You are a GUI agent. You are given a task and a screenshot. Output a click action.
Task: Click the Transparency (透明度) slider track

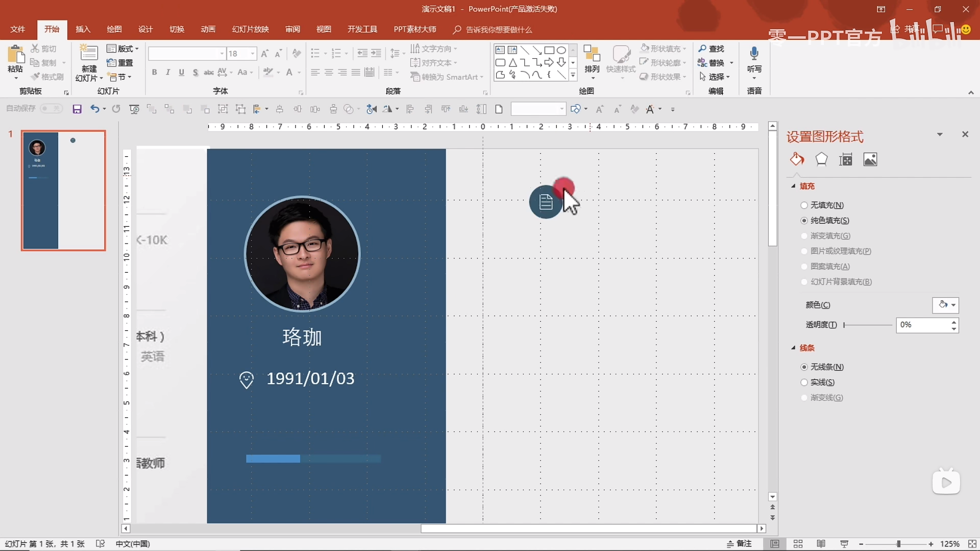pos(868,325)
